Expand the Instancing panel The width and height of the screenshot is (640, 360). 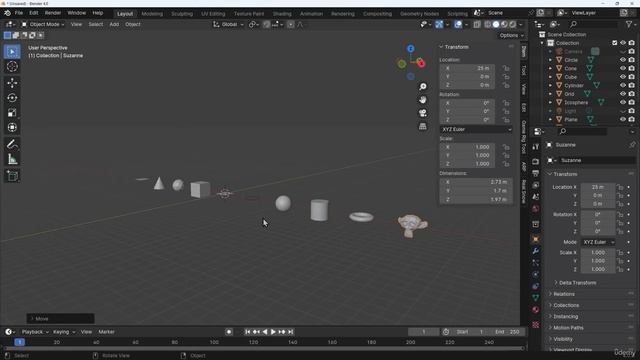[x=565, y=317]
